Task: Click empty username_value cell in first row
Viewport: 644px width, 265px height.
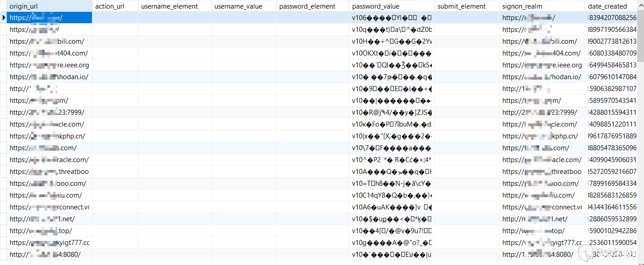Action: point(243,18)
